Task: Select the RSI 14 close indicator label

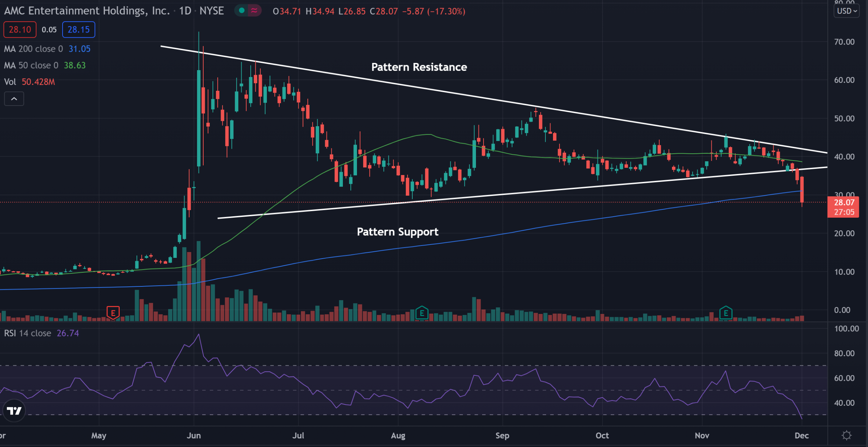Action: [x=27, y=333]
